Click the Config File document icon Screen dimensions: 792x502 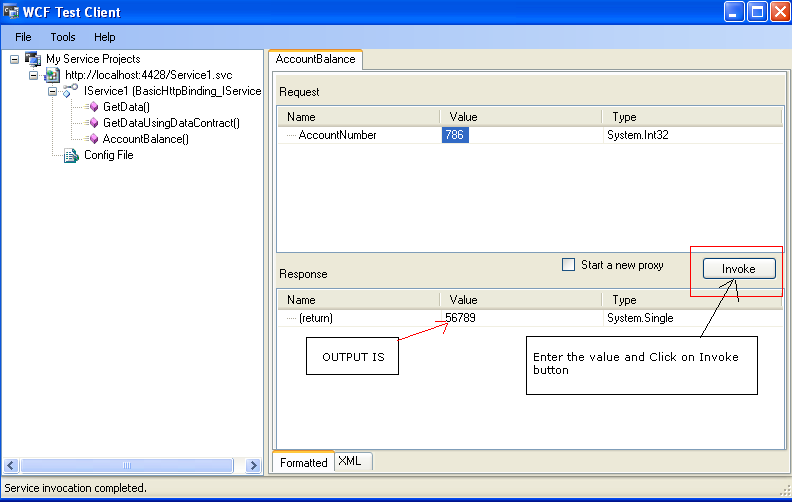[71, 156]
